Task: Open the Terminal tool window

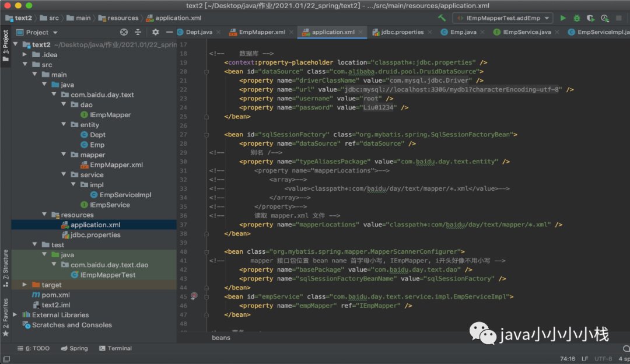Action: pos(116,348)
